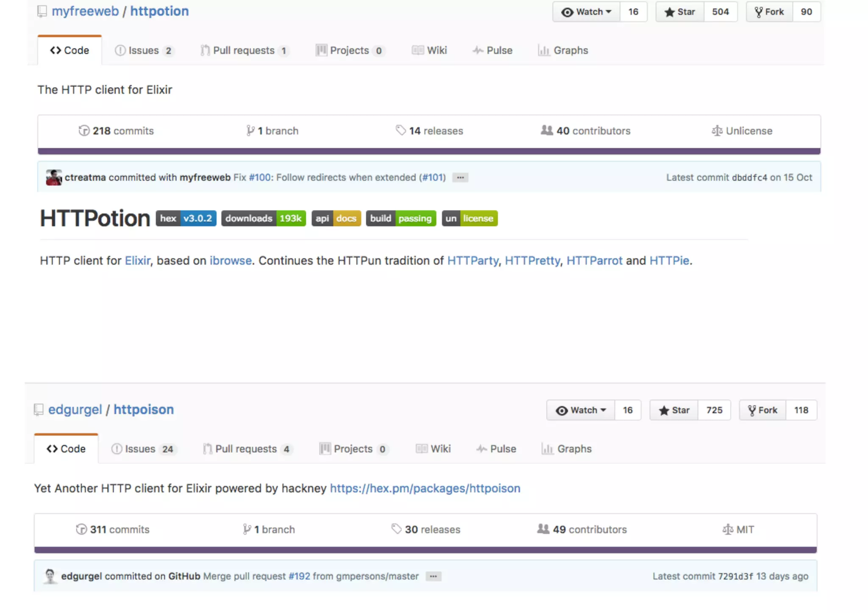Open MIT license link
The image size is (868, 613).
click(738, 530)
